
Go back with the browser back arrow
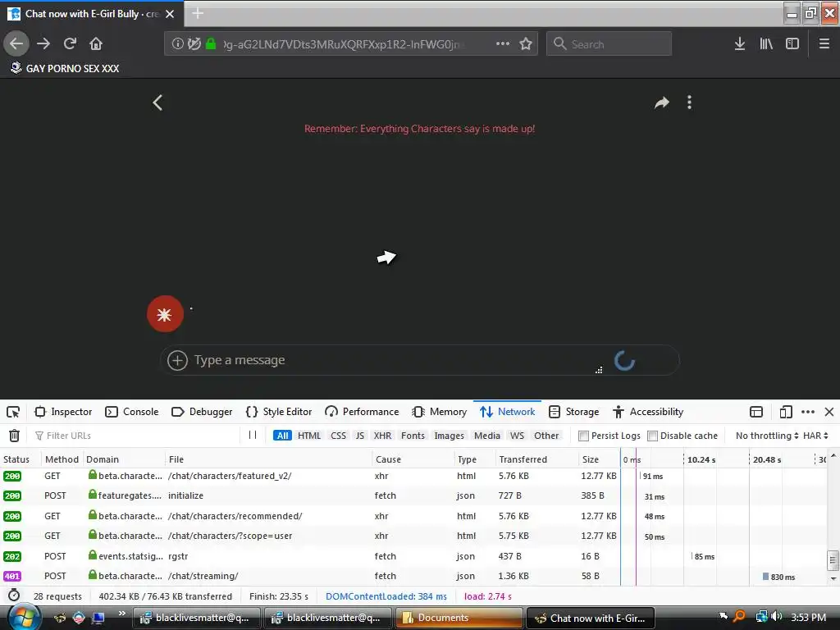tap(16, 44)
